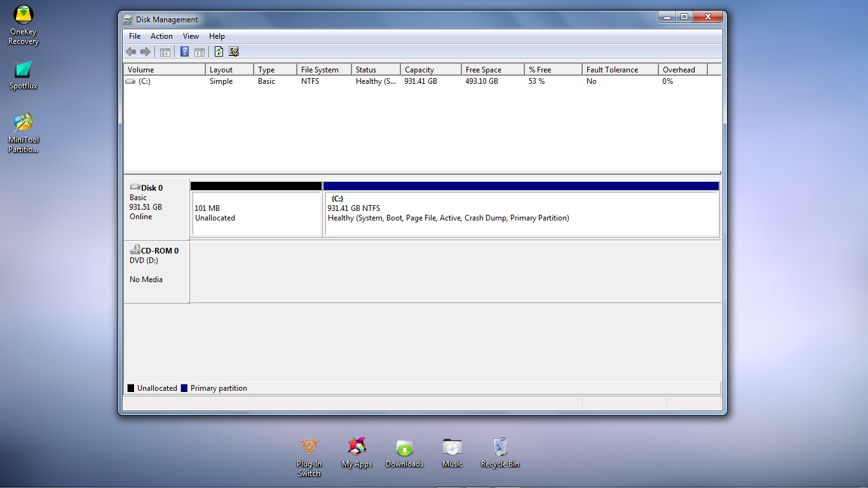Click the Back arrow in the toolbar

[x=131, y=52]
